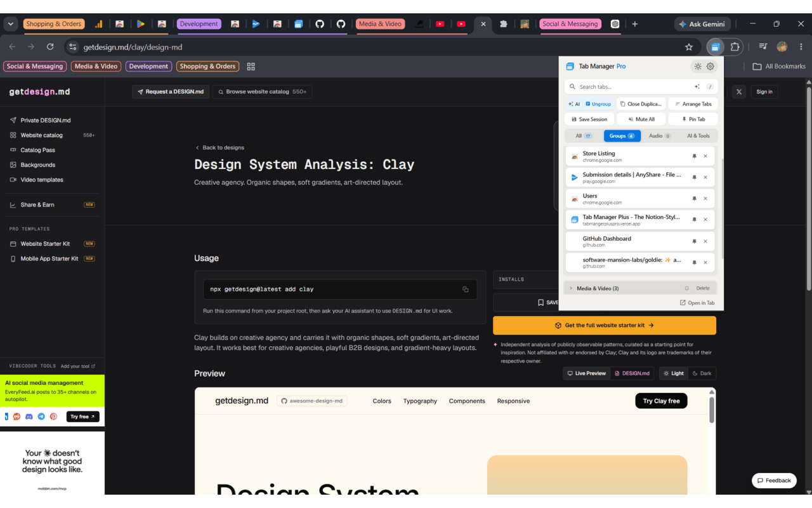
Task: Select the AI & Tools filter tab
Action: click(x=698, y=136)
